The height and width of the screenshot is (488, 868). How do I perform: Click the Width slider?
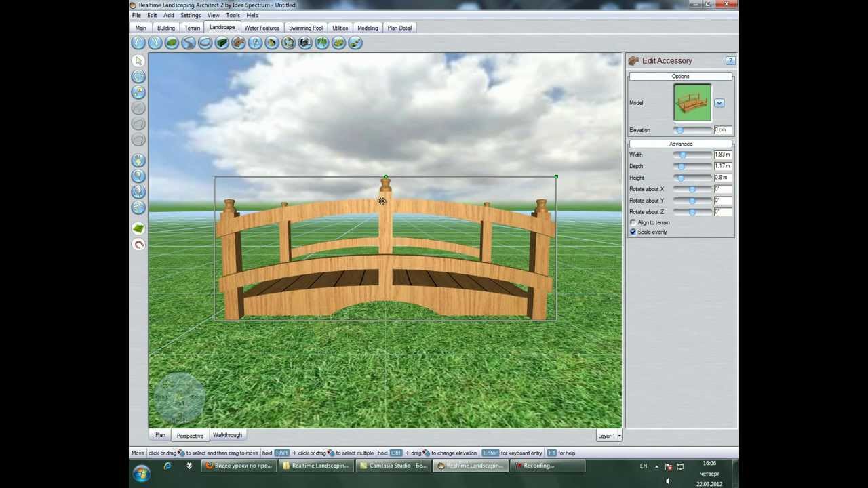tap(692, 155)
